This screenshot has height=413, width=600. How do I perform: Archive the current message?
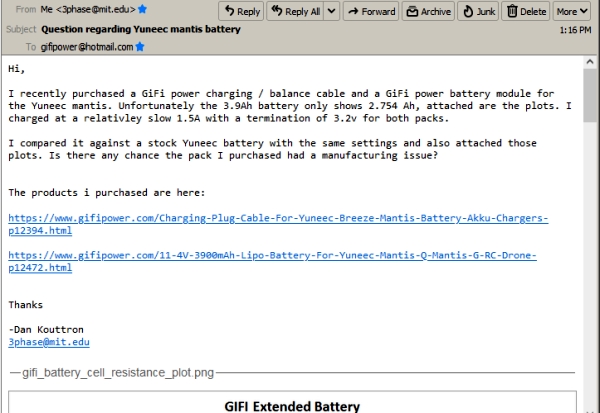428,11
